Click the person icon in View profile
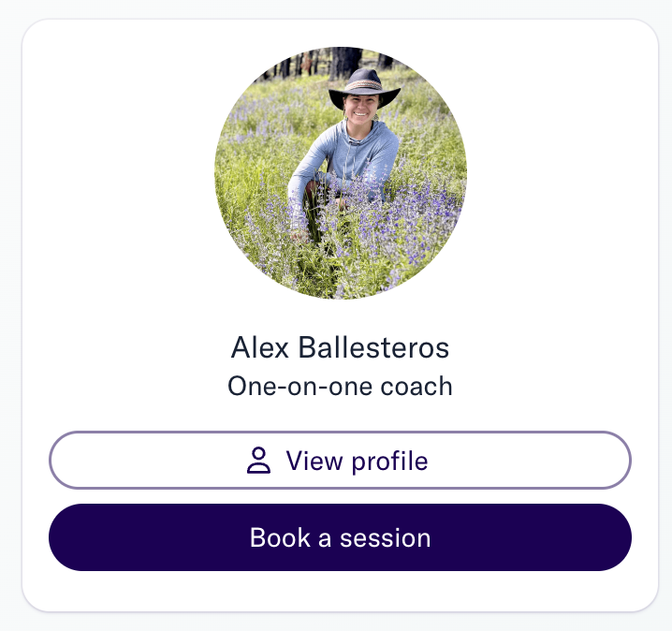The width and height of the screenshot is (672, 631). tap(258, 461)
